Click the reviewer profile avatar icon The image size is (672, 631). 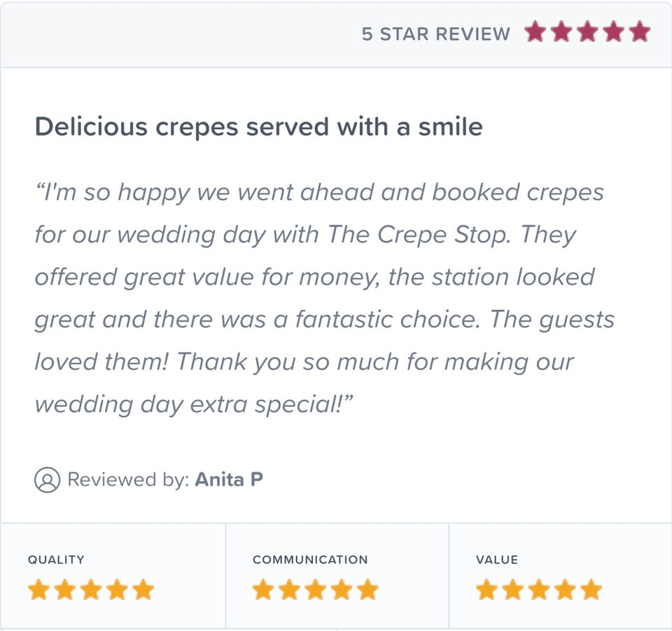coord(48,480)
